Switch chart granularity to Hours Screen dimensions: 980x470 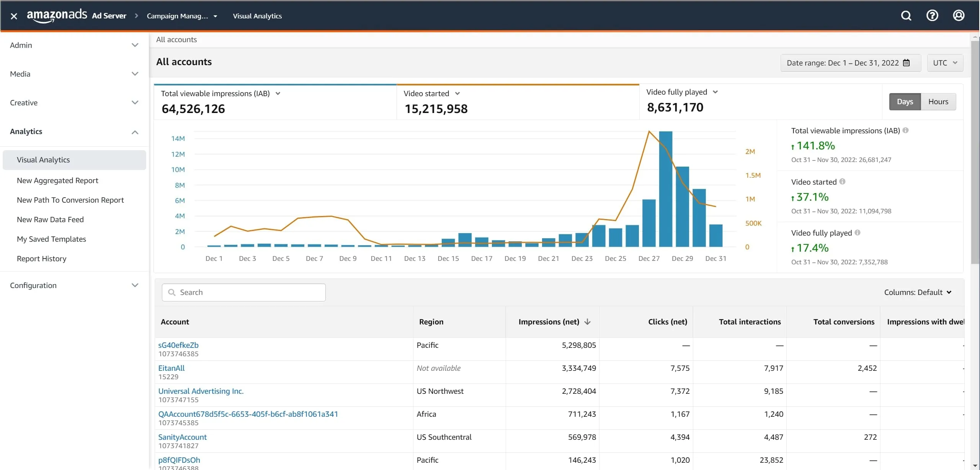[x=938, y=102]
